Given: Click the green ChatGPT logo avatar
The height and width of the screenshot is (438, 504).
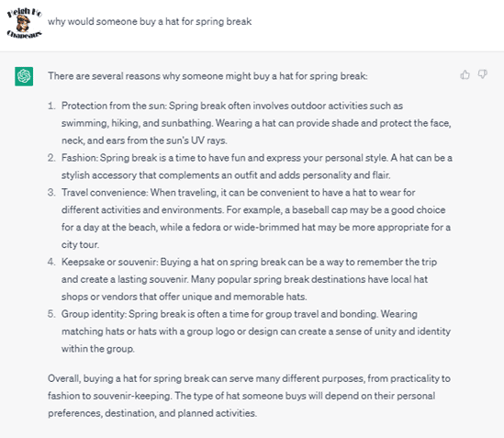Looking at the screenshot, I should point(24,76).
